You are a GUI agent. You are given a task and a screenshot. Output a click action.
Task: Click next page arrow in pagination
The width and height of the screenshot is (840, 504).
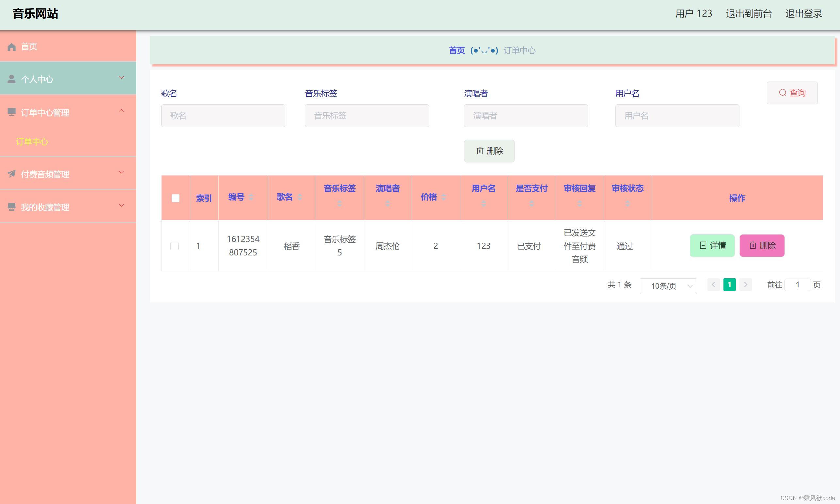[745, 284]
